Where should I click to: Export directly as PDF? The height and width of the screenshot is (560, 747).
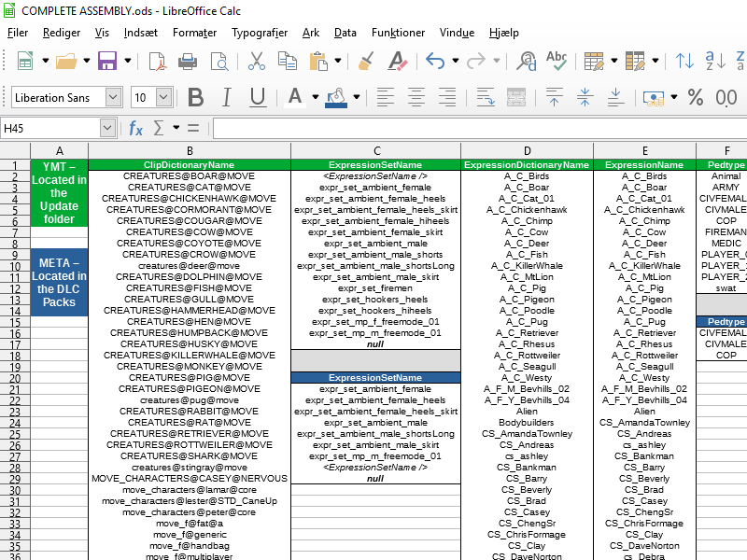coord(158,61)
